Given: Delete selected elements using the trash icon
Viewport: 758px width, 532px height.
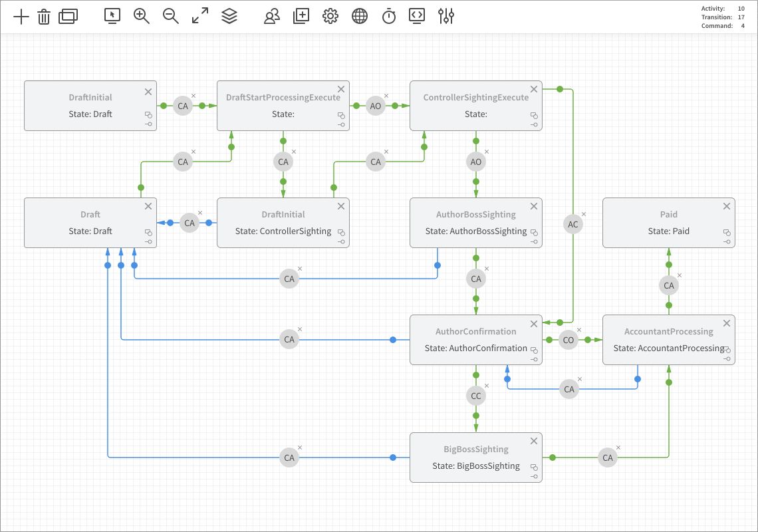Looking at the screenshot, I should 43,16.
